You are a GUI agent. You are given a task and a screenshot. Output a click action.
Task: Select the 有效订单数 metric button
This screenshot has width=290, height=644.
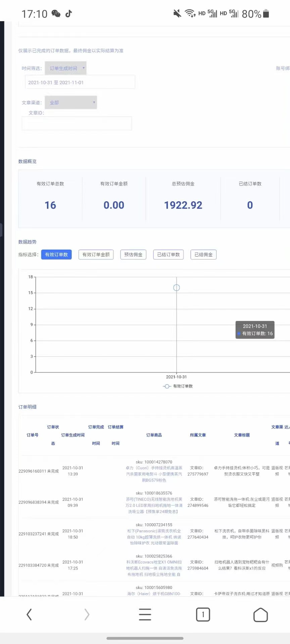(x=56, y=255)
